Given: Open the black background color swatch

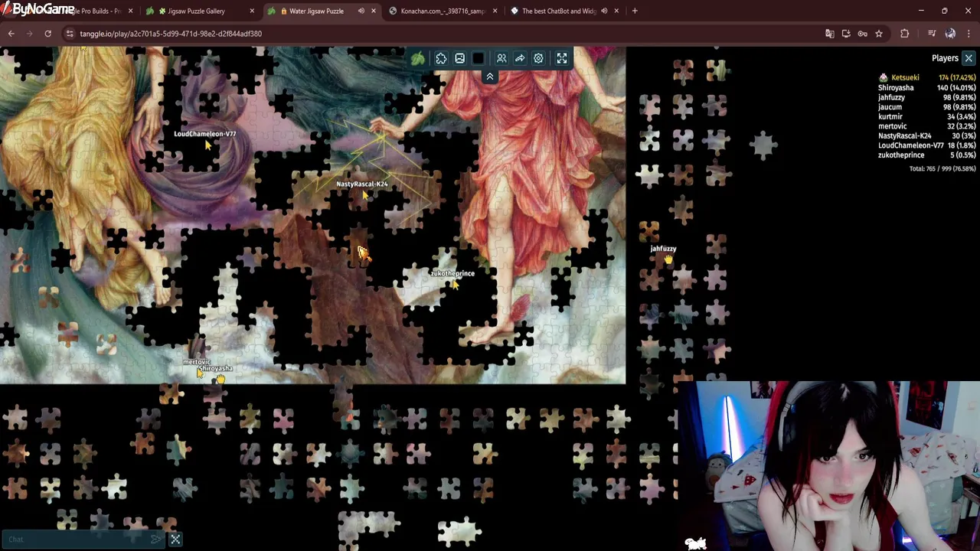Looking at the screenshot, I should point(479,58).
